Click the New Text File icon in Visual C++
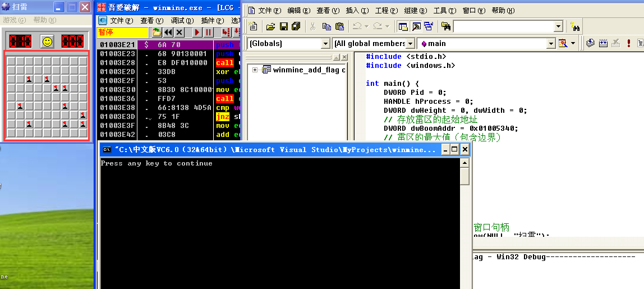 [254, 26]
